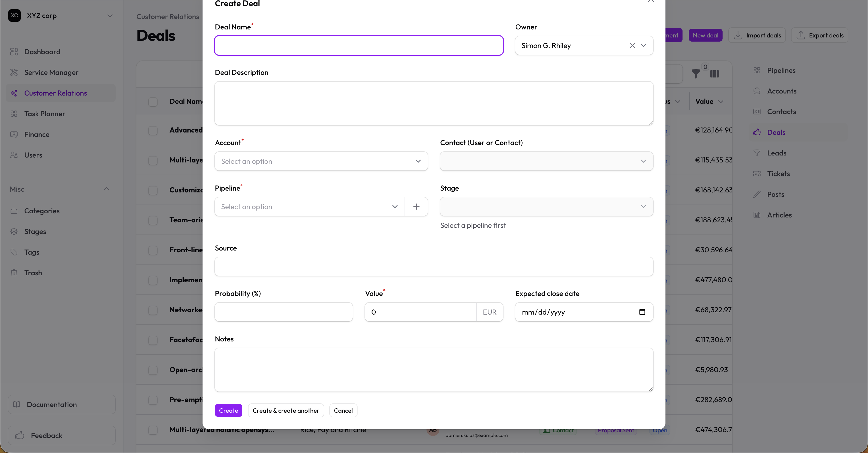Click the Stages layers icon
Screen dimensions: 868x453
(x=14, y=231)
